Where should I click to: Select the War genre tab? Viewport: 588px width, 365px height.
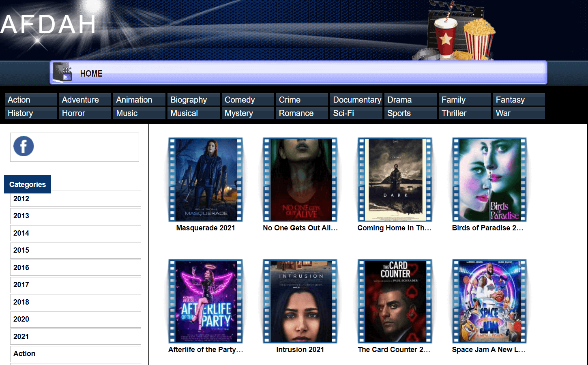(519, 113)
